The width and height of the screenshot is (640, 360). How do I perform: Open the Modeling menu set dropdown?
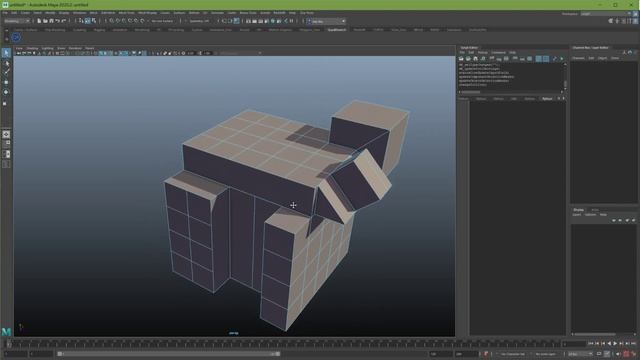[17, 21]
